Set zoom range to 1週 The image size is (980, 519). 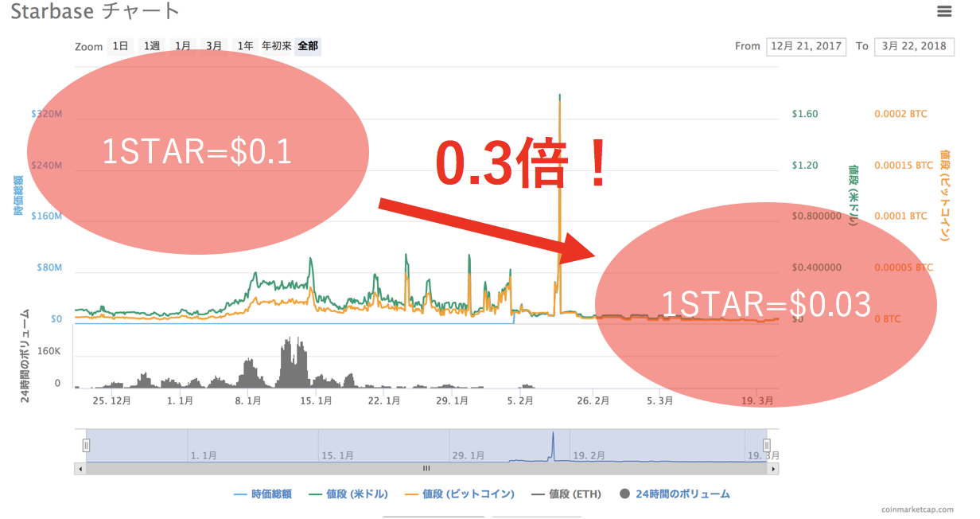[151, 46]
